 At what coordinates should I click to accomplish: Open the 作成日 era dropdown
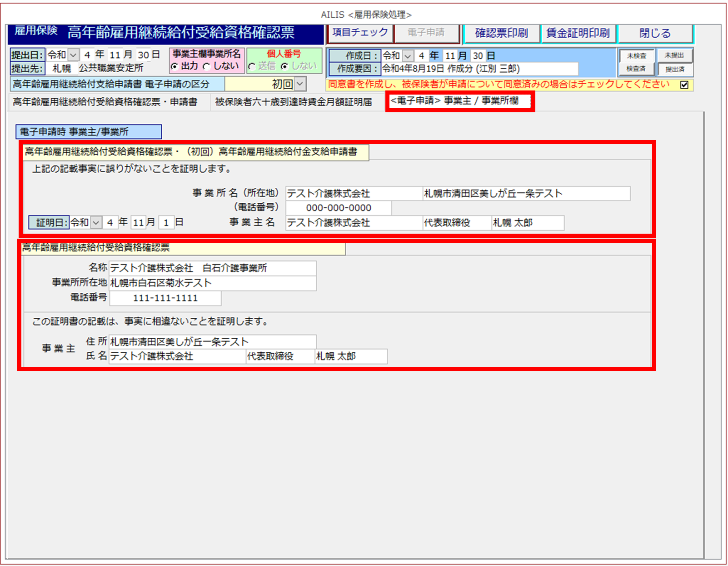tap(408, 56)
